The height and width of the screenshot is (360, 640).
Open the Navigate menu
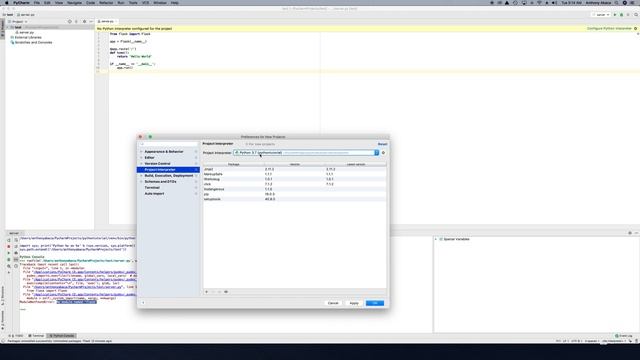click(74, 3)
